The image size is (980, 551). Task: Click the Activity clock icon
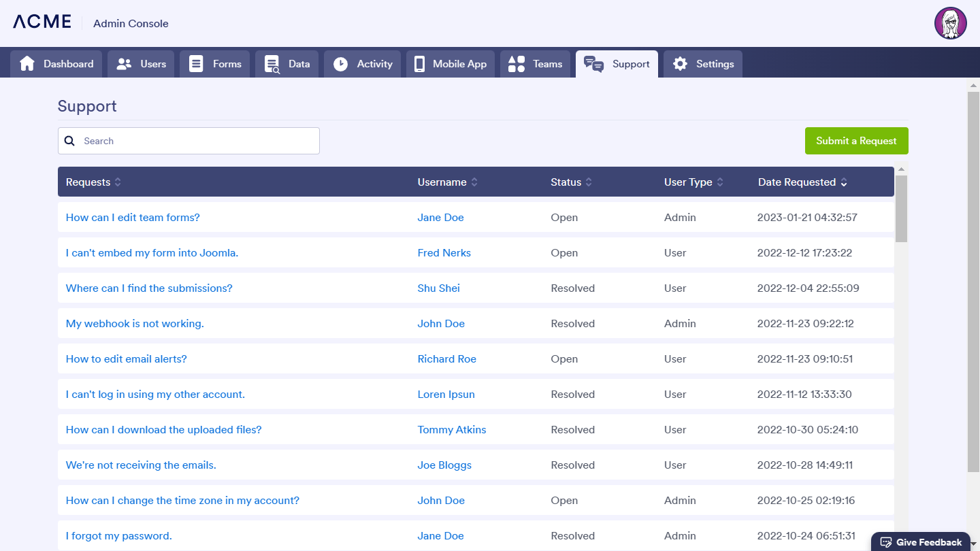[x=340, y=64]
